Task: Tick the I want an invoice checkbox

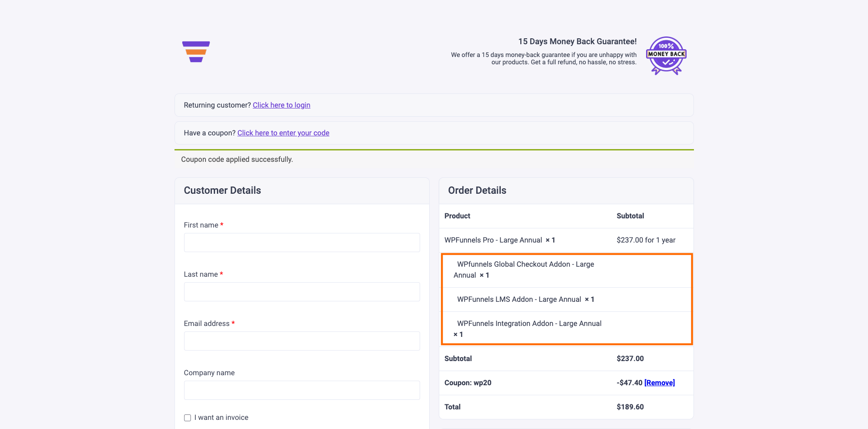Action: click(187, 418)
